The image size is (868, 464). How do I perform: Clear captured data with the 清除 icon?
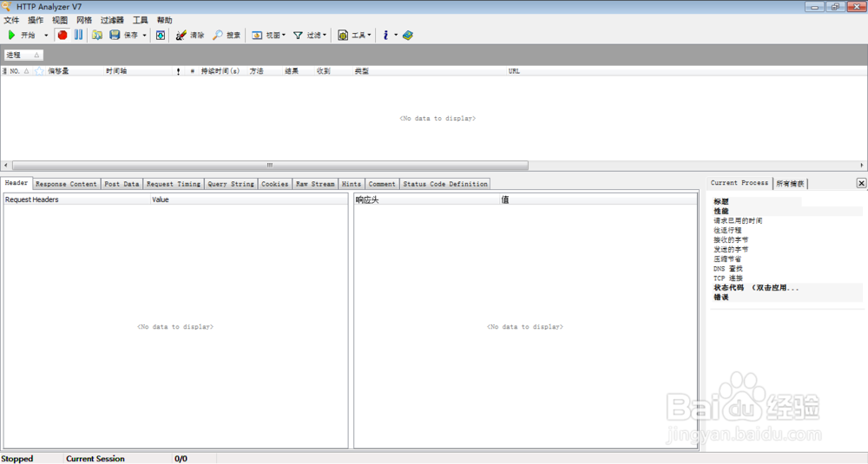[181, 35]
